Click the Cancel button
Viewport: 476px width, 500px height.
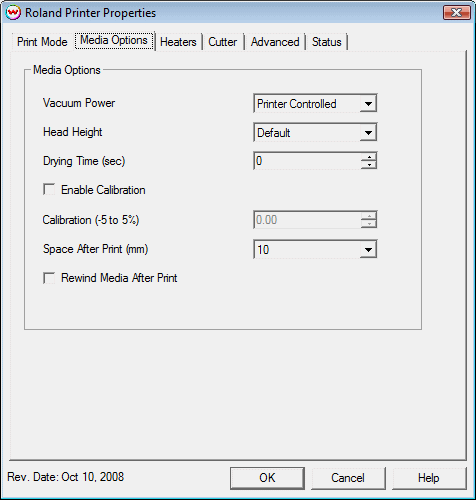348,478
